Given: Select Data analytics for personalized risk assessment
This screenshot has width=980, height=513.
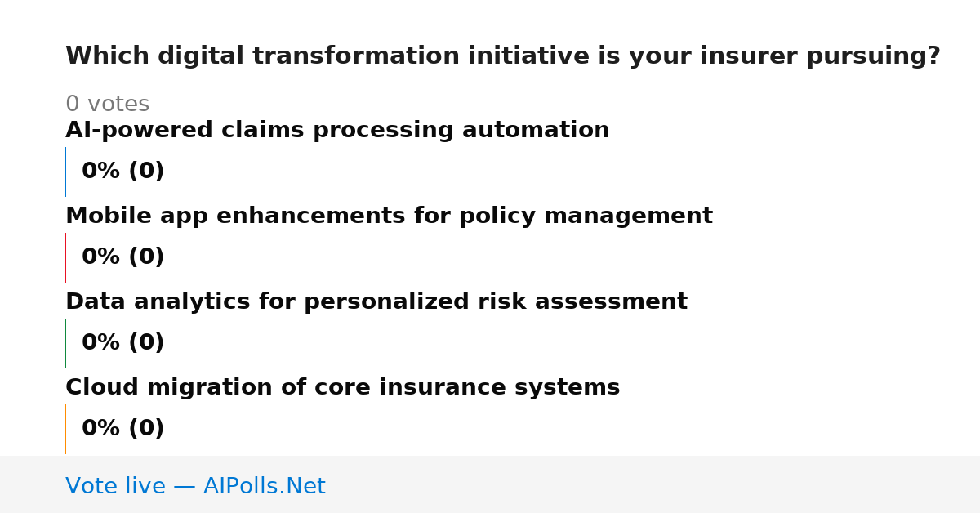Looking at the screenshot, I should coord(376,302).
